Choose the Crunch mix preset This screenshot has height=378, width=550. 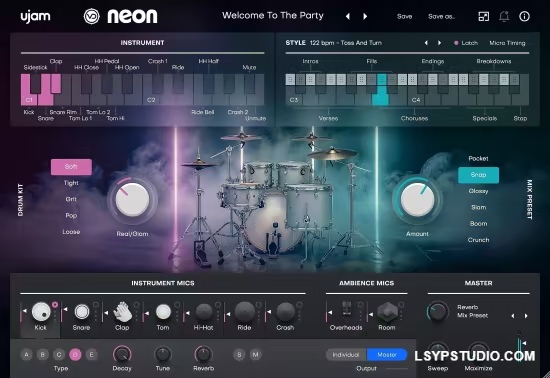pyautogui.click(x=478, y=240)
